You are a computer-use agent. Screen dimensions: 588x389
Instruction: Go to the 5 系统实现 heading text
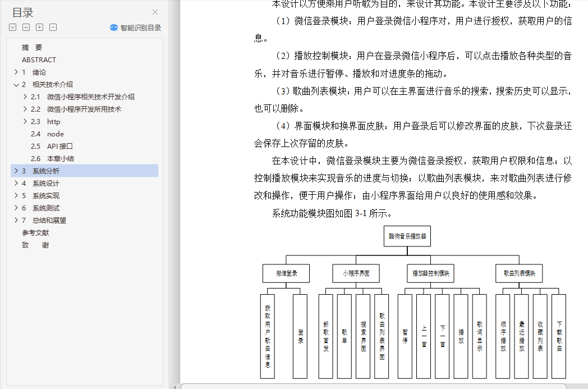pyautogui.click(x=40, y=196)
